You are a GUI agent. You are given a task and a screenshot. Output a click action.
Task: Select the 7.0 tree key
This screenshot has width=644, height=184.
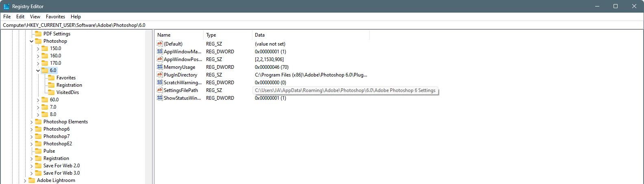pyautogui.click(x=53, y=107)
